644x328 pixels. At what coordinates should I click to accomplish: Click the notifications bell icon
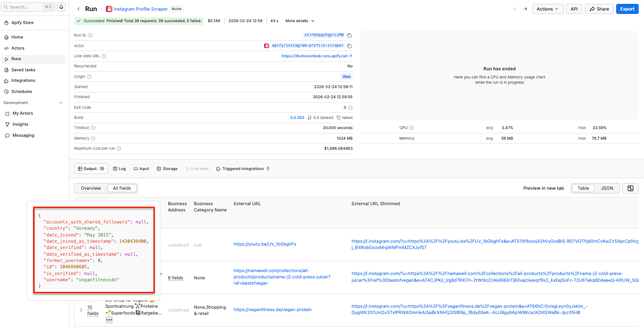61,7
